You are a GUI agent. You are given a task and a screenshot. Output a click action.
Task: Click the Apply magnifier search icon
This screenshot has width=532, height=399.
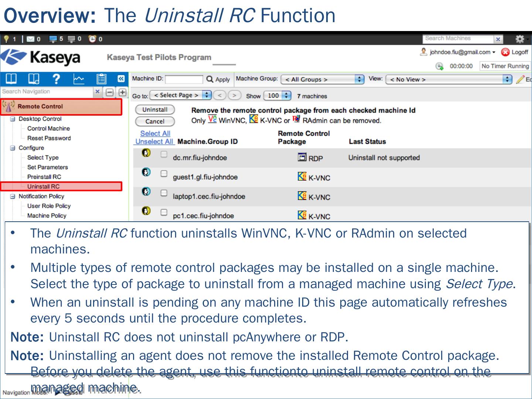[x=209, y=79]
